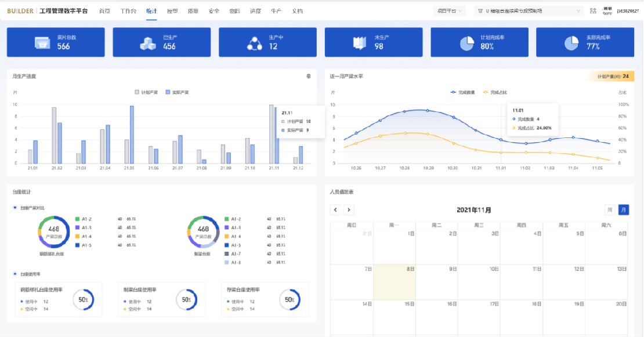The image size is (644, 337).
Task: Toggle A1-7 gray legend in 制梁台座 donut
Action: [x=233, y=253]
